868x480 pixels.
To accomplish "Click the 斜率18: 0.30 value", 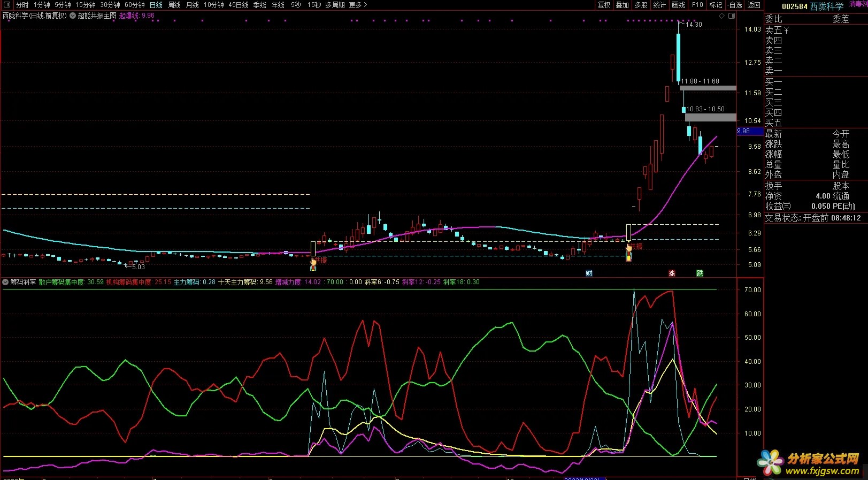I will (462, 282).
